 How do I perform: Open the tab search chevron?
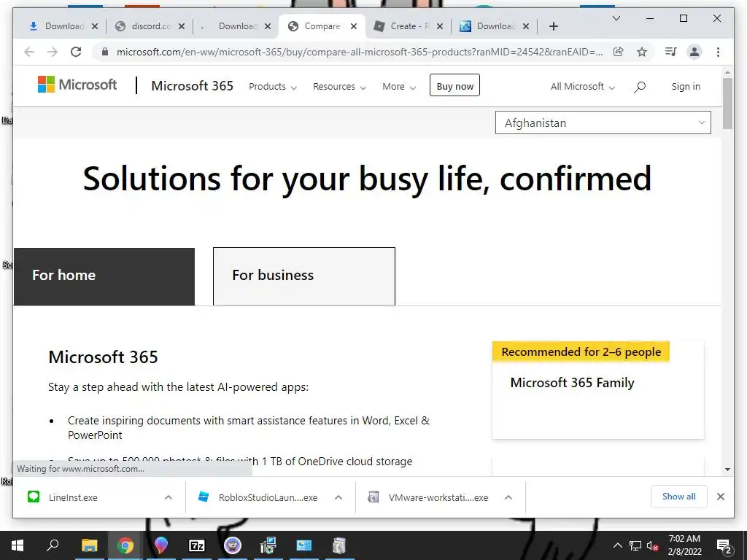[x=616, y=18]
